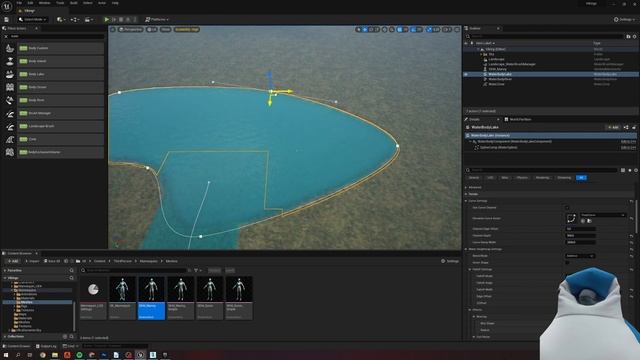Open the Unreal Engine logo menu
Image resolution: width=640 pixels, height=360 pixels.
7,6
